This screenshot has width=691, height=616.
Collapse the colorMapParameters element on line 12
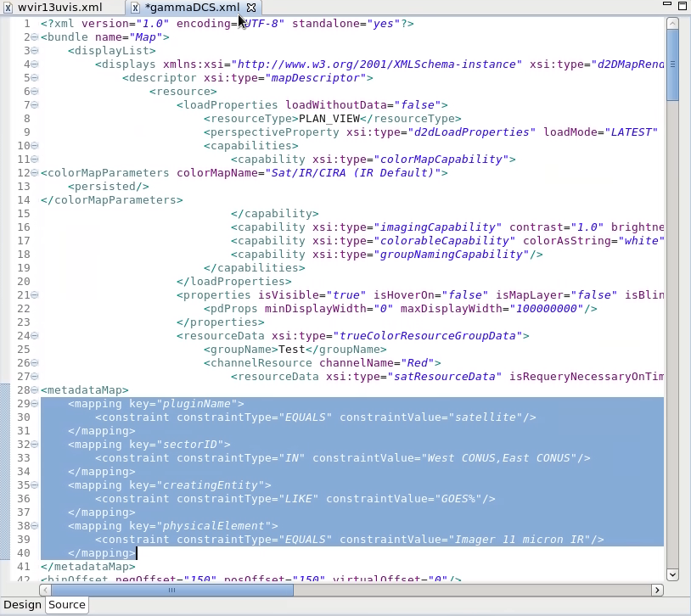pos(34,173)
